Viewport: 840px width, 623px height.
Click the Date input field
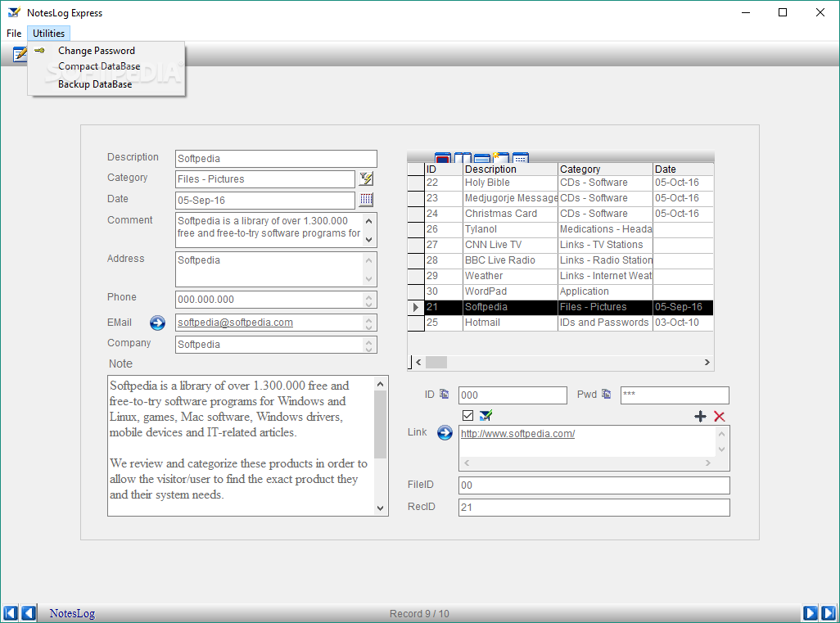265,201
